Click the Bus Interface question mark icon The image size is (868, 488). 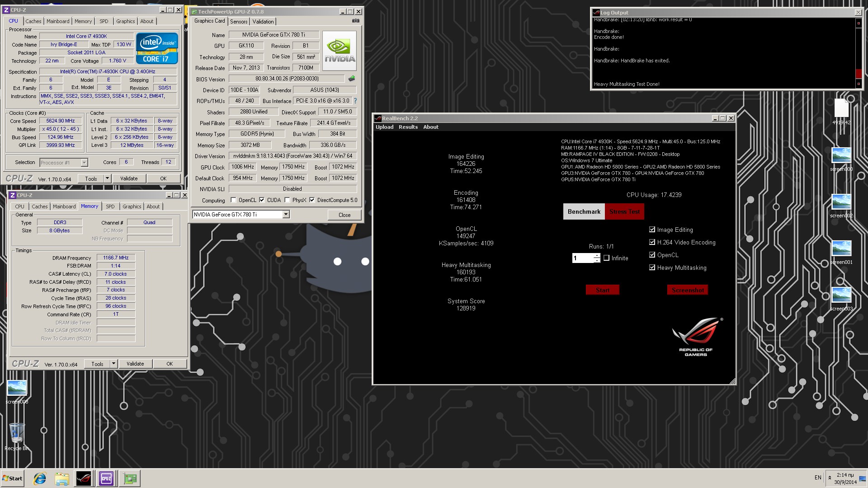[355, 101]
